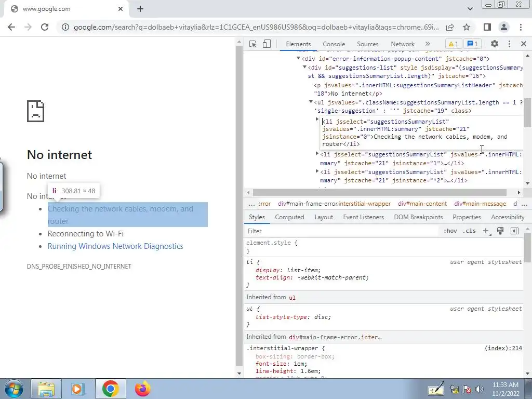Open Chrome's three-dot menu

click(521, 27)
